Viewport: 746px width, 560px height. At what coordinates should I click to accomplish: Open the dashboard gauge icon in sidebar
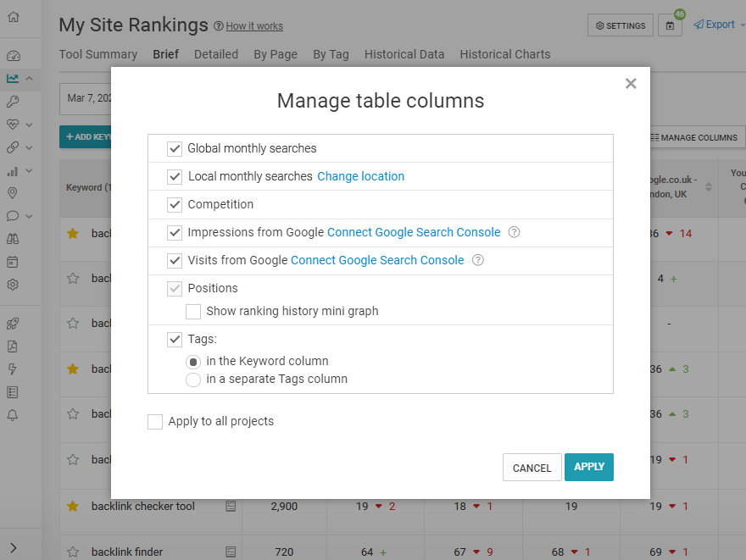coord(14,56)
